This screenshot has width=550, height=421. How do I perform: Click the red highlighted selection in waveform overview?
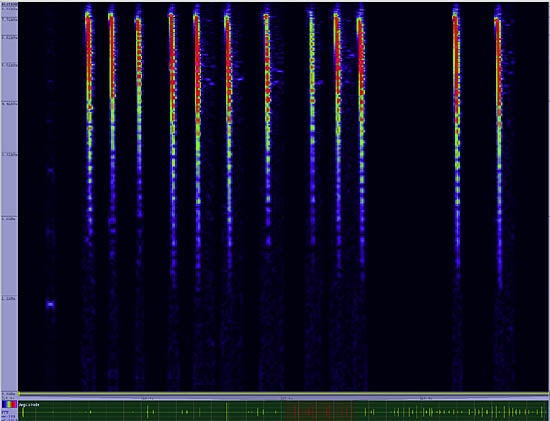(x=319, y=411)
